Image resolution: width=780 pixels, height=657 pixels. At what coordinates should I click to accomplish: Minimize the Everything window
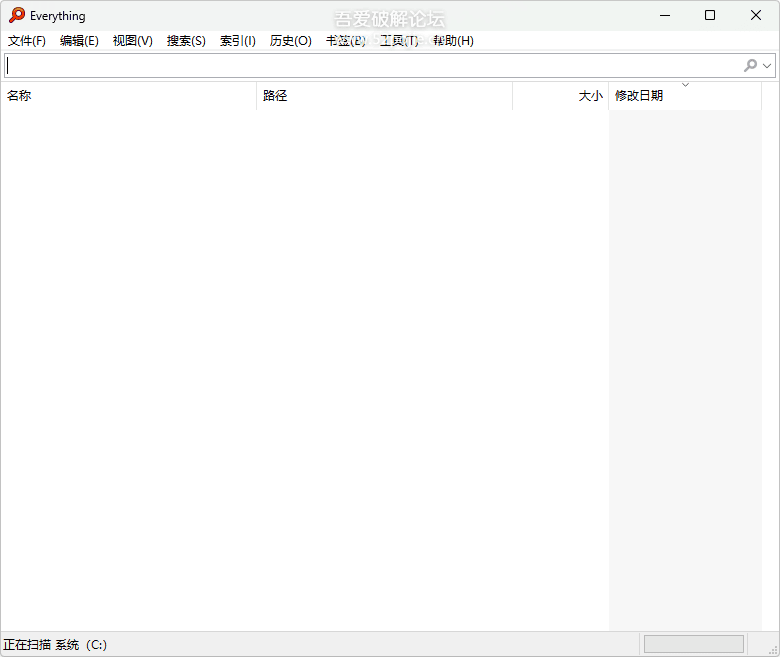[665, 15]
